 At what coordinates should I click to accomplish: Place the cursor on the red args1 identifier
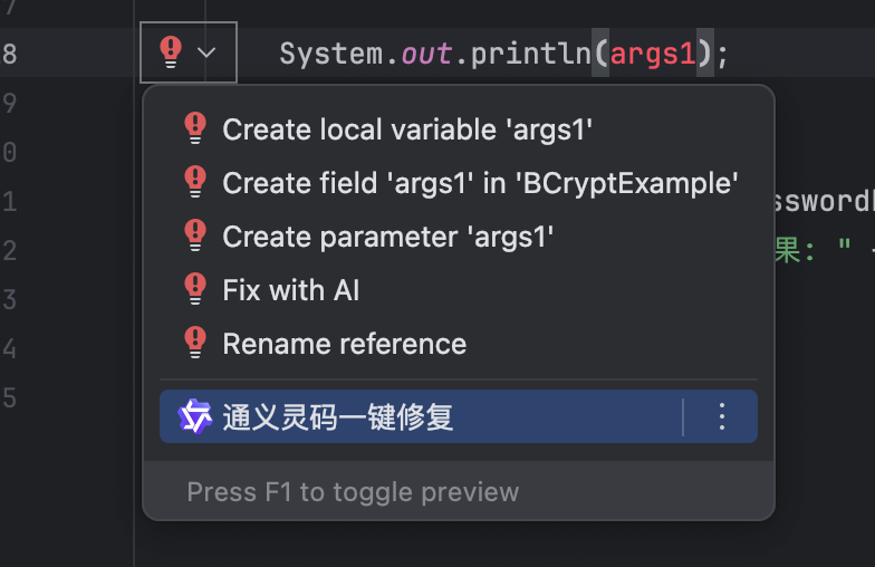point(653,54)
